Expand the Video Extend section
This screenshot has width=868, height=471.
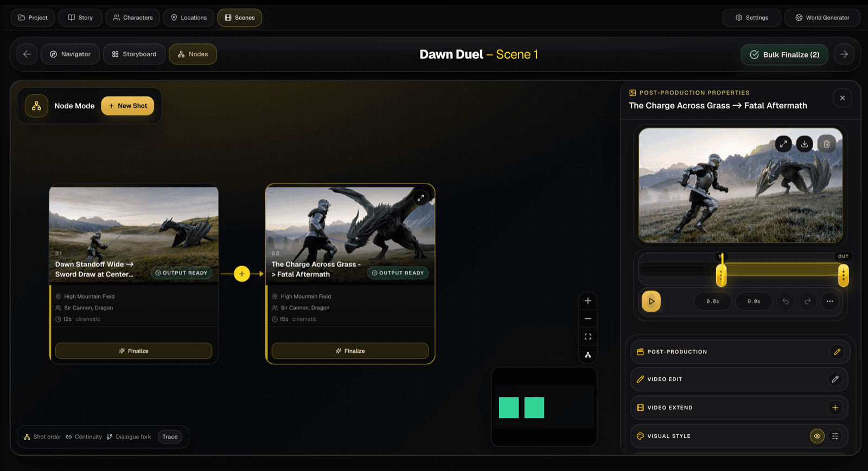coord(739,408)
